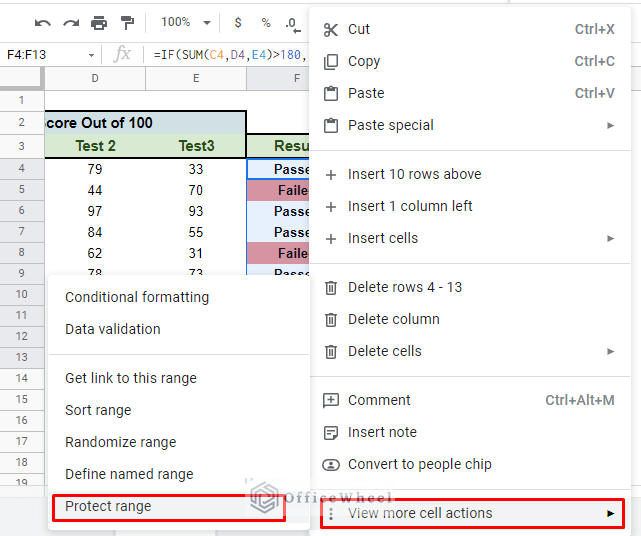Click the Redo arrow icon
The image size is (641, 536).
71,23
